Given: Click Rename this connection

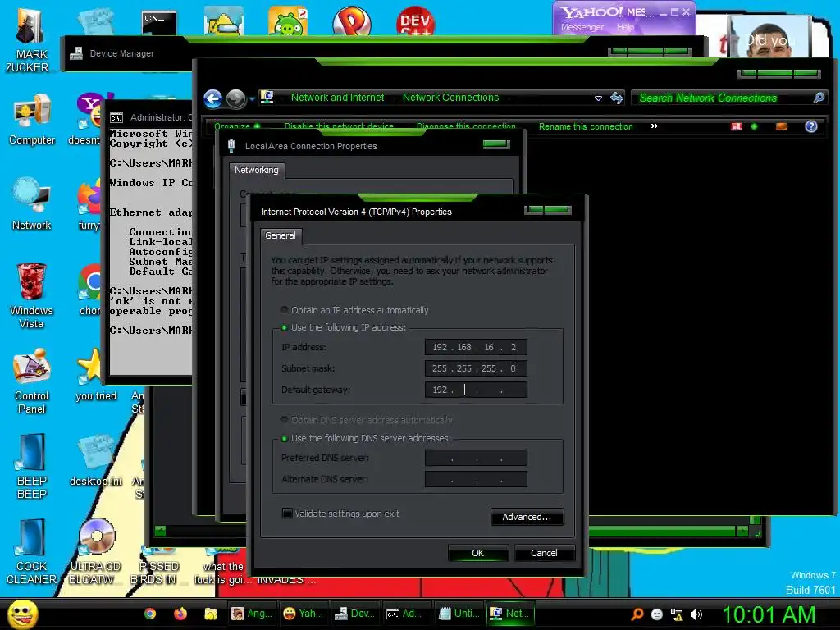Looking at the screenshot, I should click(x=586, y=126).
